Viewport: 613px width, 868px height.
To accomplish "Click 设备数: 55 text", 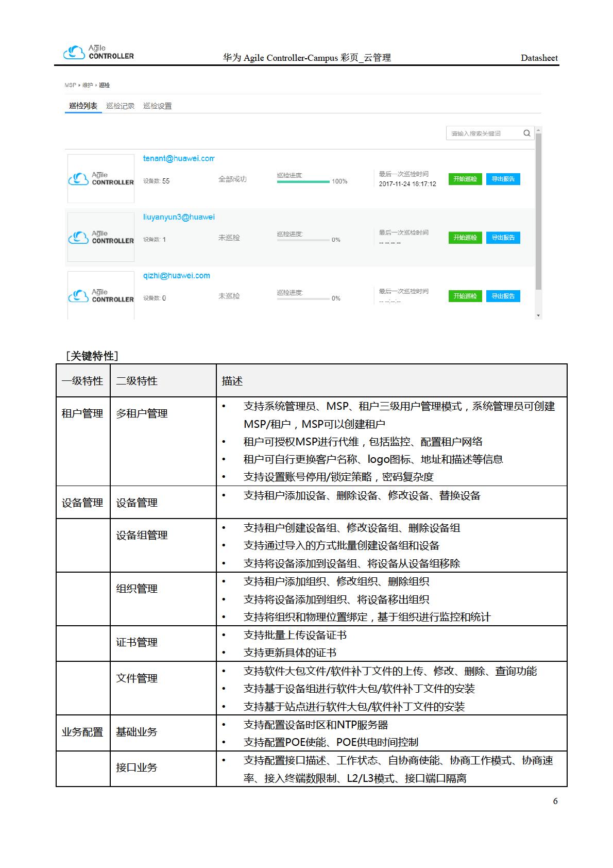I will (x=156, y=181).
